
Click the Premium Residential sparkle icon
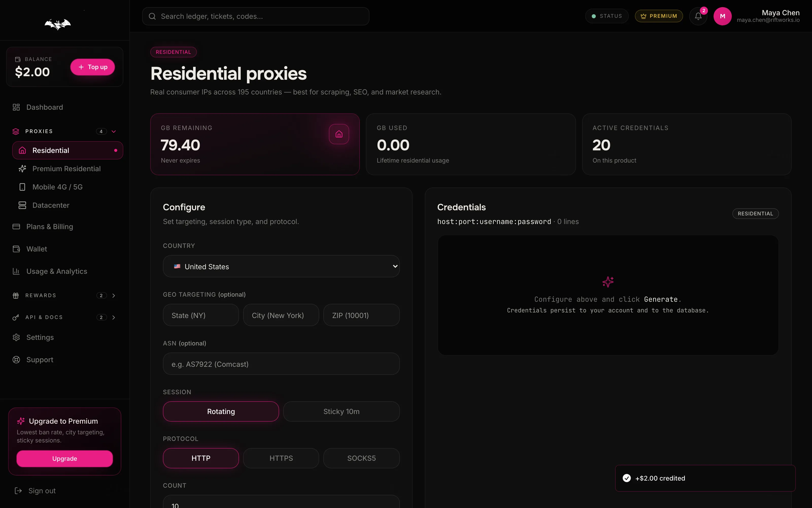tap(22, 169)
